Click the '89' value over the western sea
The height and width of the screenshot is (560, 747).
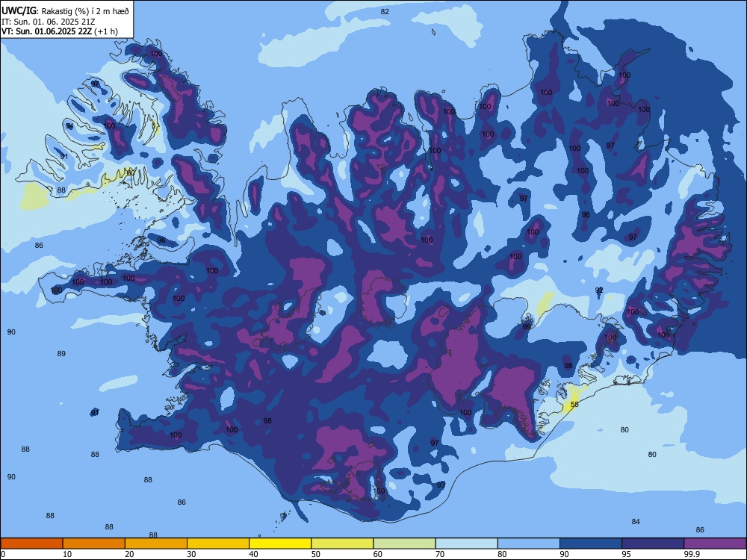click(61, 354)
